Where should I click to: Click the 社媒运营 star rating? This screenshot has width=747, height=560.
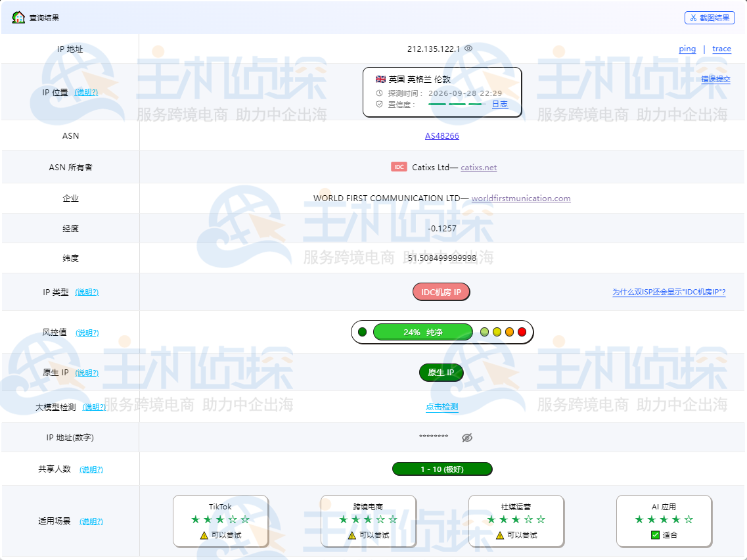[x=516, y=519]
